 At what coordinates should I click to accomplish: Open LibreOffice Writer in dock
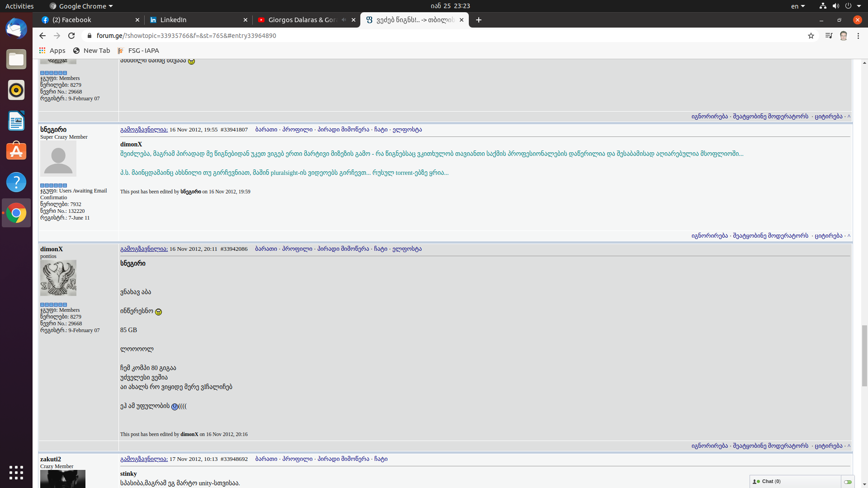click(16, 121)
